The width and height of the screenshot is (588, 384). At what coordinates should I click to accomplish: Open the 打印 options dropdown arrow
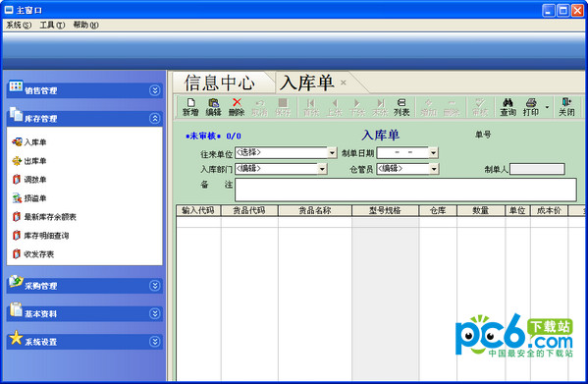(547, 107)
